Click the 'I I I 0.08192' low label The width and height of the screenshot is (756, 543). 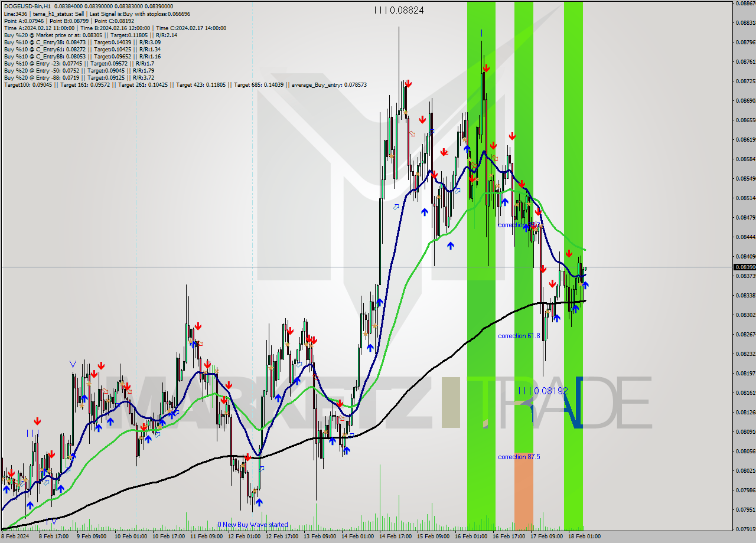(543, 391)
